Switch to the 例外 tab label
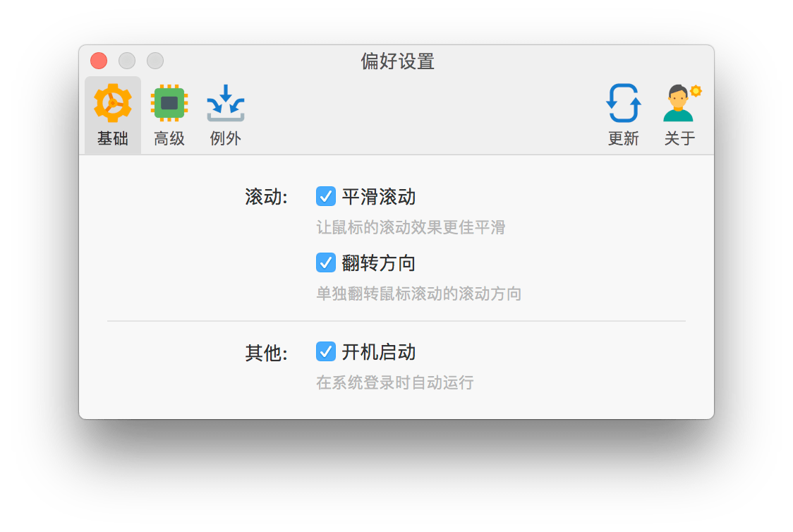The width and height of the screenshot is (793, 532). pos(226,138)
